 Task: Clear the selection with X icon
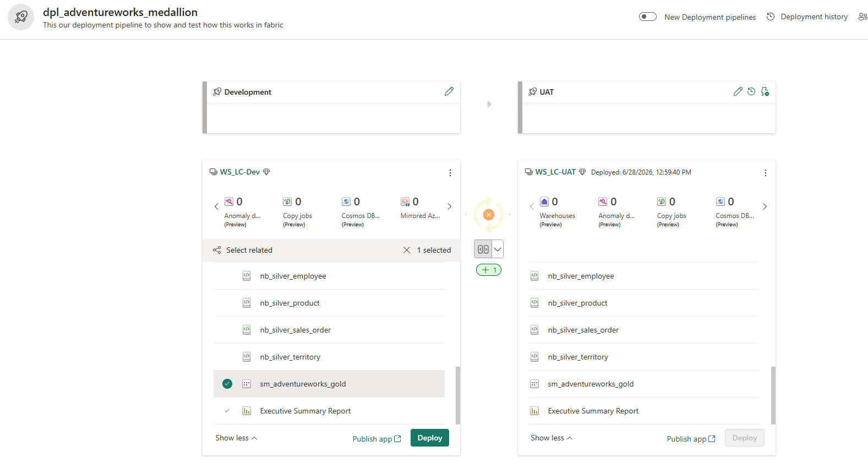click(407, 250)
